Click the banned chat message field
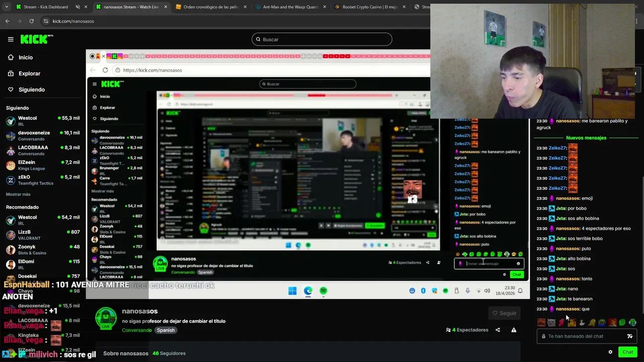Viewport: 644px width, 362px height. pyautogui.click(x=587, y=336)
